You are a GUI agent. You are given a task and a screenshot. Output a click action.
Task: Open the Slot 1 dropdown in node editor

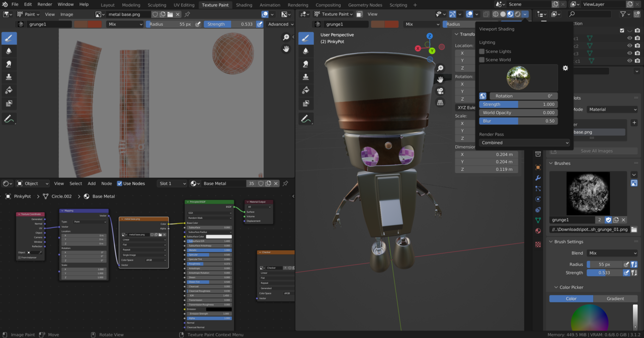coord(172,184)
